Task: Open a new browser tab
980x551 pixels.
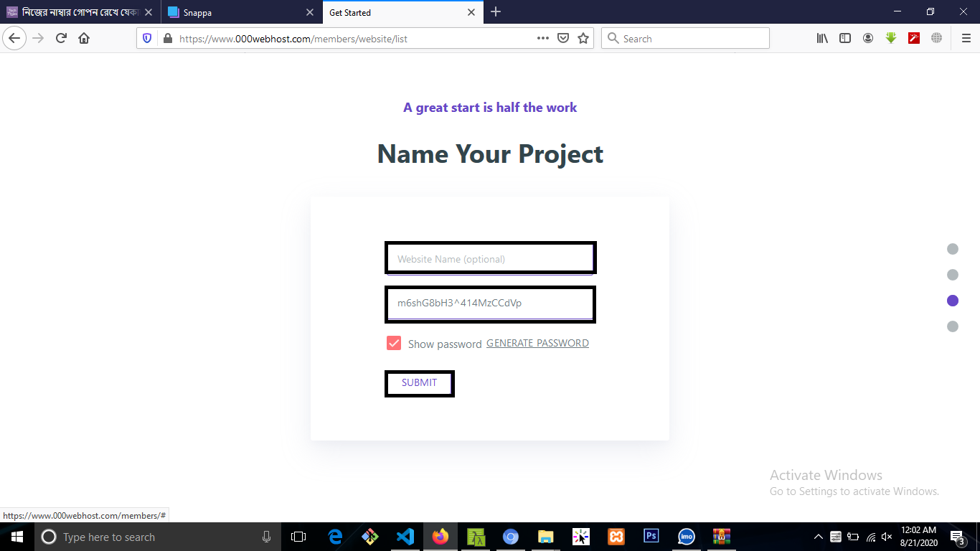Action: (x=496, y=12)
